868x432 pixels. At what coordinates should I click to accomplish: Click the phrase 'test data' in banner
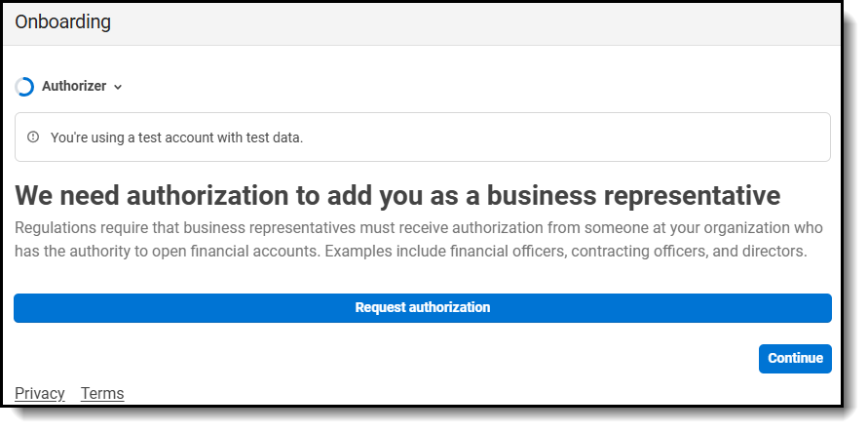(x=276, y=137)
